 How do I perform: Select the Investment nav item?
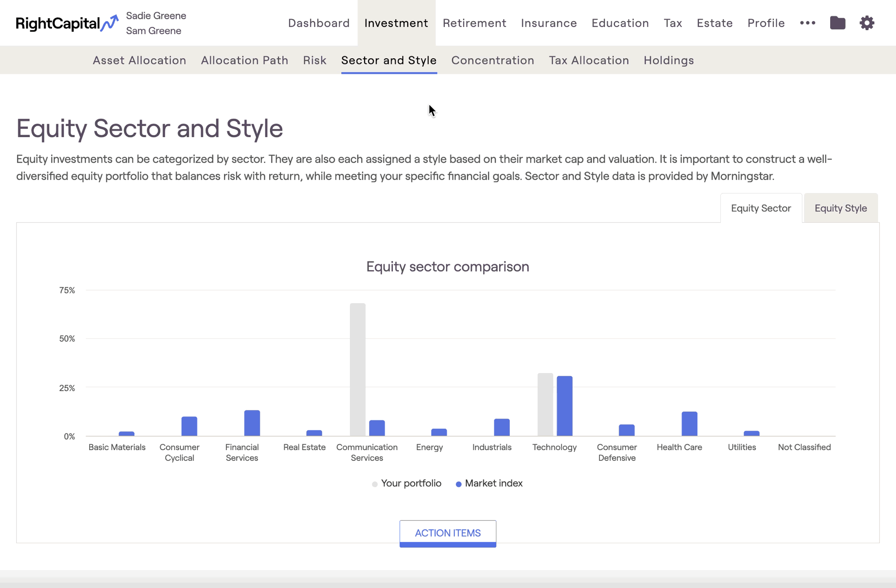396,23
